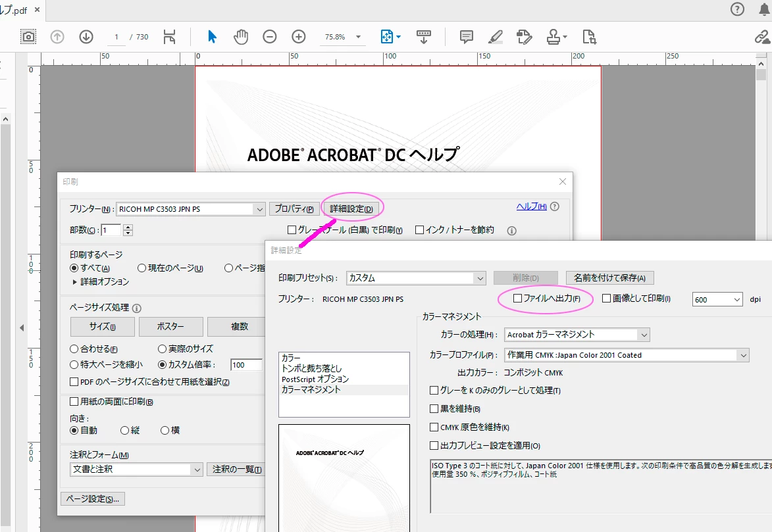Click the page-with-plus toolbar icon
The image size is (772, 532).
(589, 37)
